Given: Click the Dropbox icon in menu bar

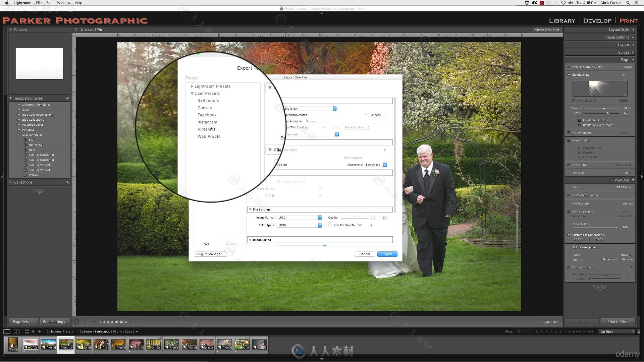Looking at the screenshot, I should point(527,3).
